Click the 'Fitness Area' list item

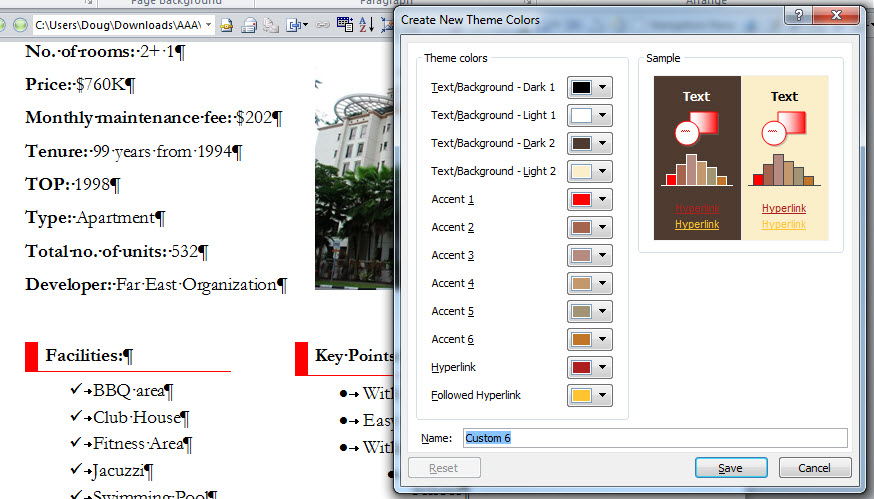click(x=143, y=444)
